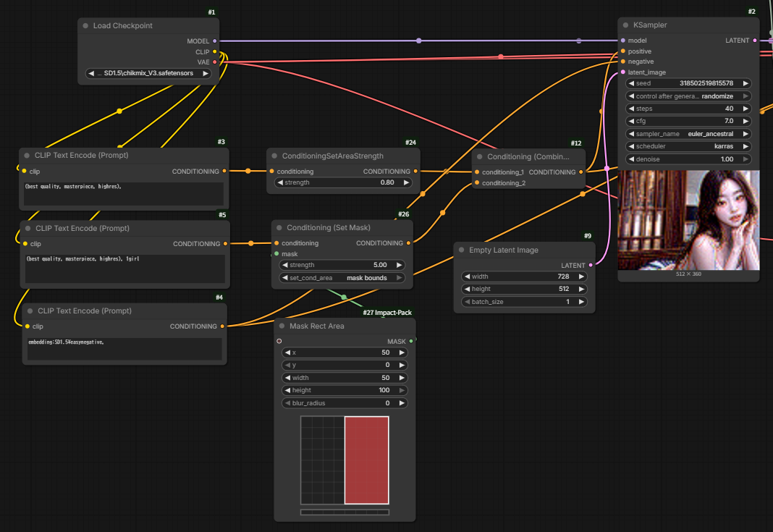Decrease the cfg value with left arrow
Screen dimensions: 773x532
tap(632, 121)
